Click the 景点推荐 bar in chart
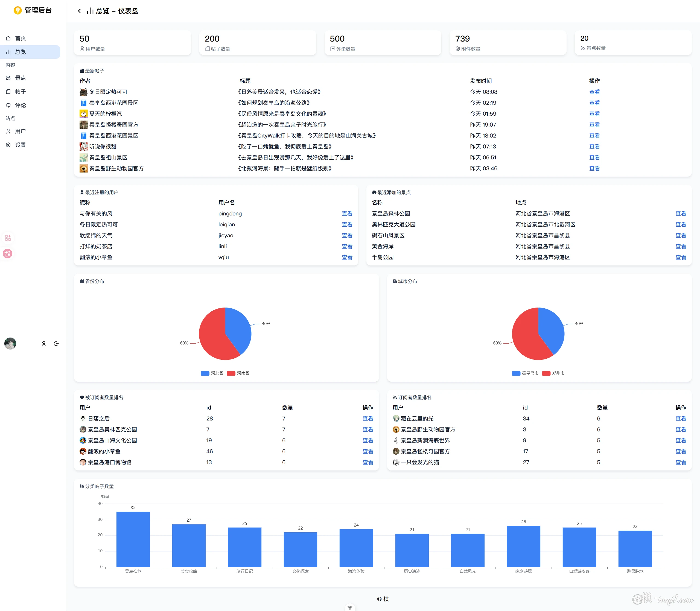 coord(133,539)
